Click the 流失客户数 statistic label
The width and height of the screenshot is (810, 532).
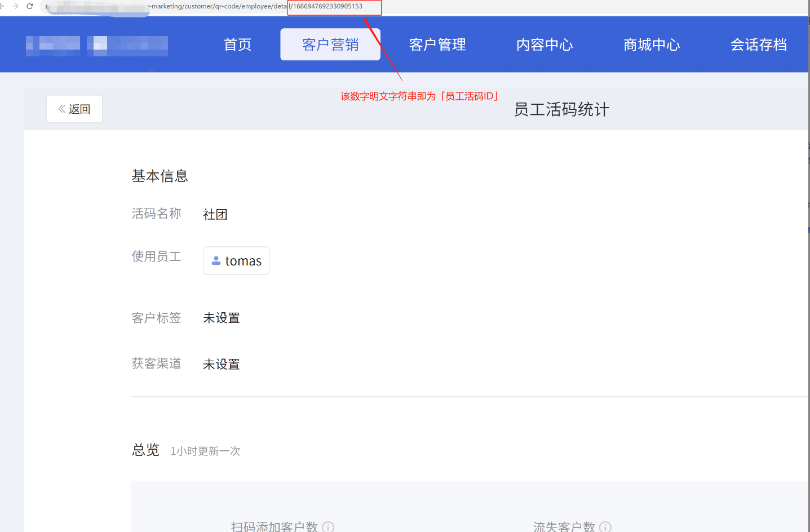coord(564,527)
